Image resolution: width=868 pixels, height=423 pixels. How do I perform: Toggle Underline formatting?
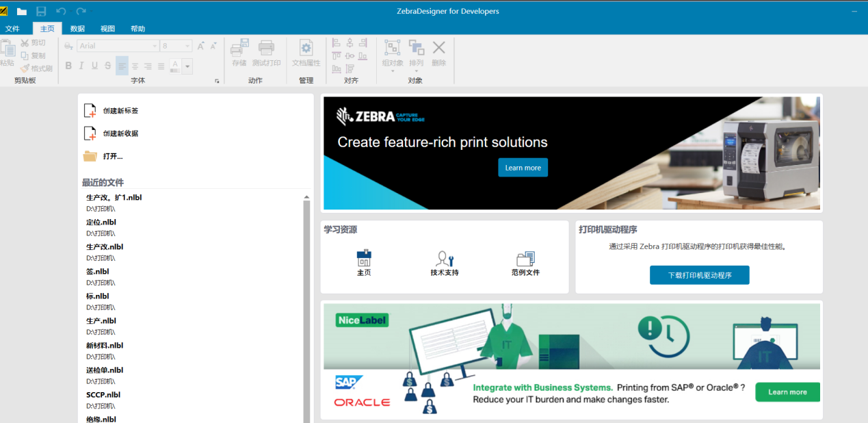pos(94,66)
